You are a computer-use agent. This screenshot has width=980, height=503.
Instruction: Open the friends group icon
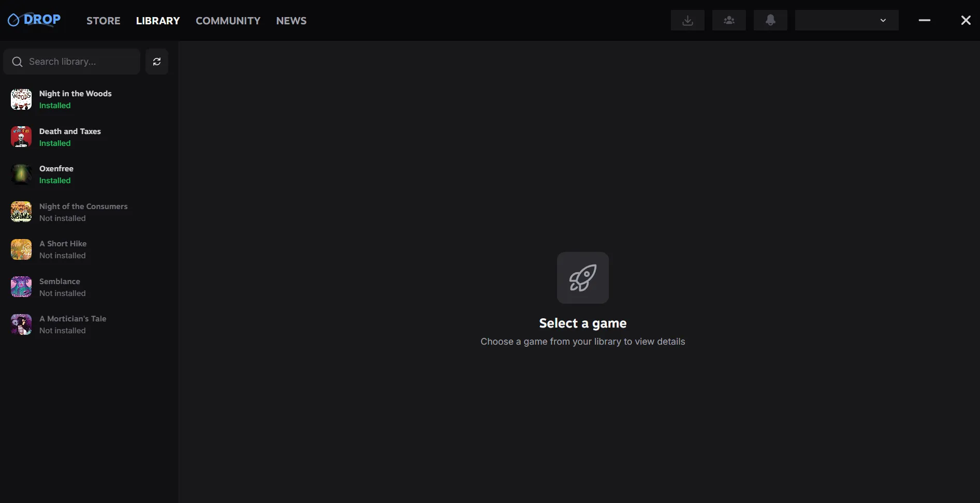click(728, 20)
